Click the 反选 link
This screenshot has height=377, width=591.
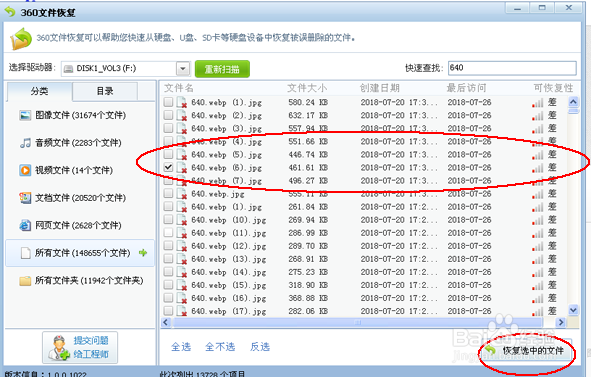coord(260,347)
